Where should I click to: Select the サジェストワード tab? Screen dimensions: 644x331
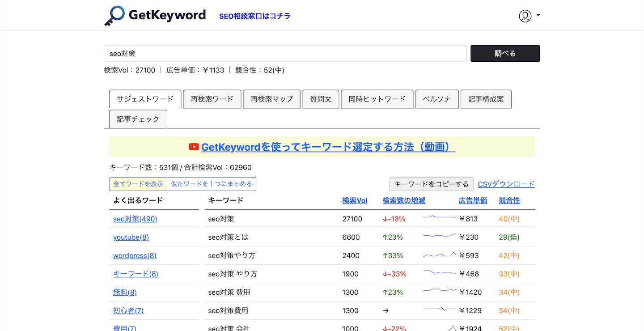145,99
